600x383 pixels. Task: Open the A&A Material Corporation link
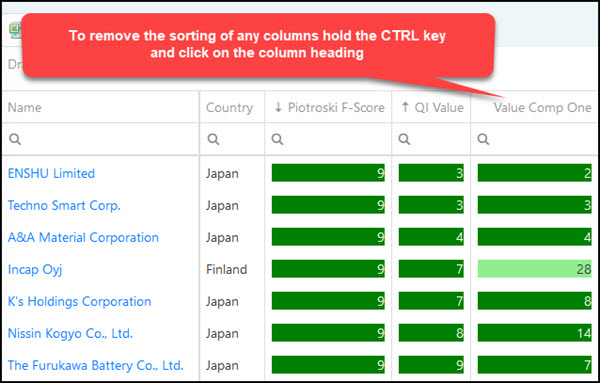83,237
